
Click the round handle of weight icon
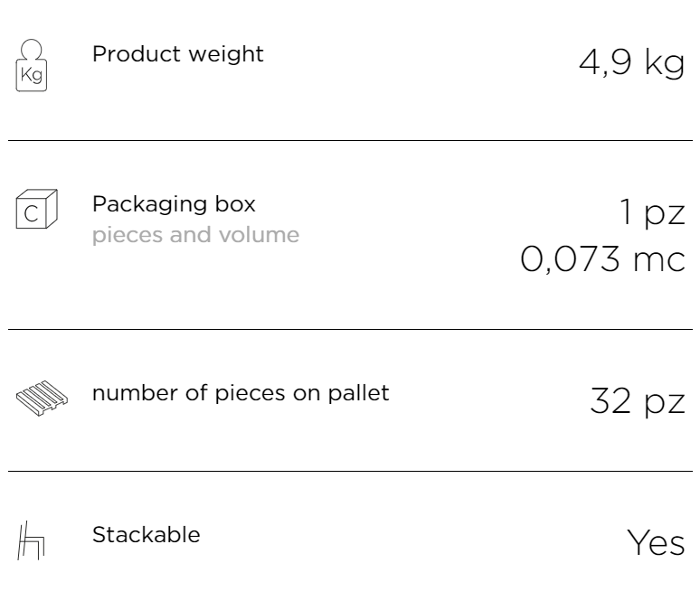(32, 49)
